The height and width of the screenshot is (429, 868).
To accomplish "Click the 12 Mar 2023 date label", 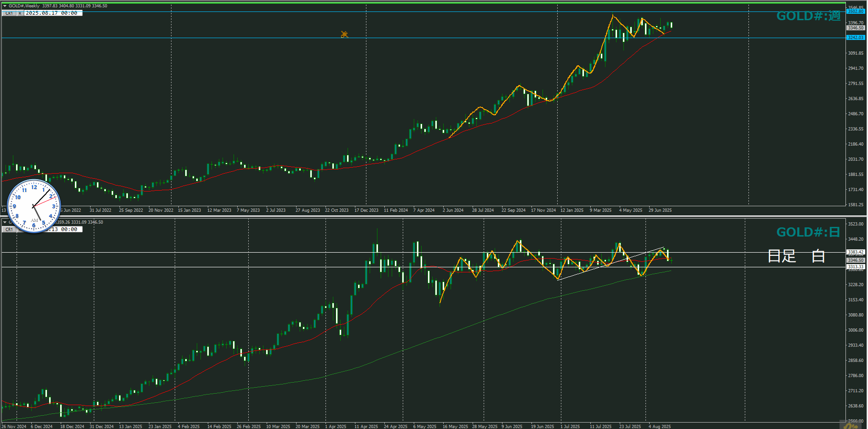I will [x=219, y=210].
